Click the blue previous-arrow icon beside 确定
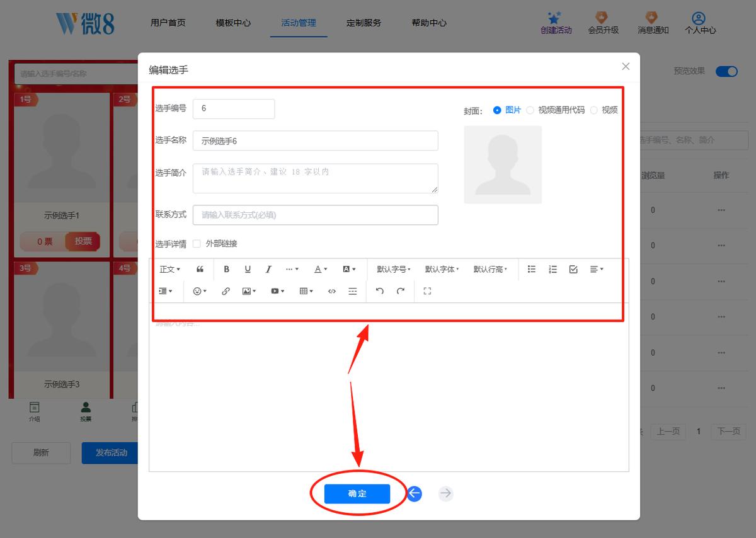 click(414, 493)
